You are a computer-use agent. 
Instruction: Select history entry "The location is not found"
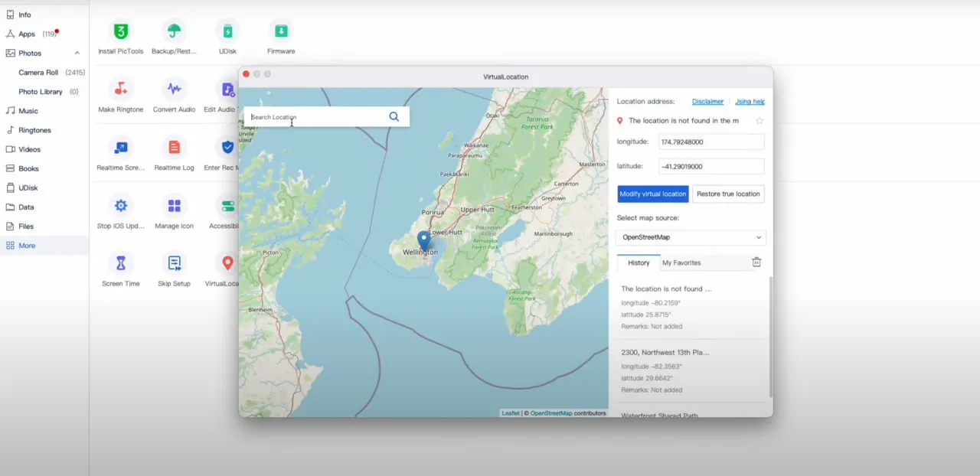[691, 308]
